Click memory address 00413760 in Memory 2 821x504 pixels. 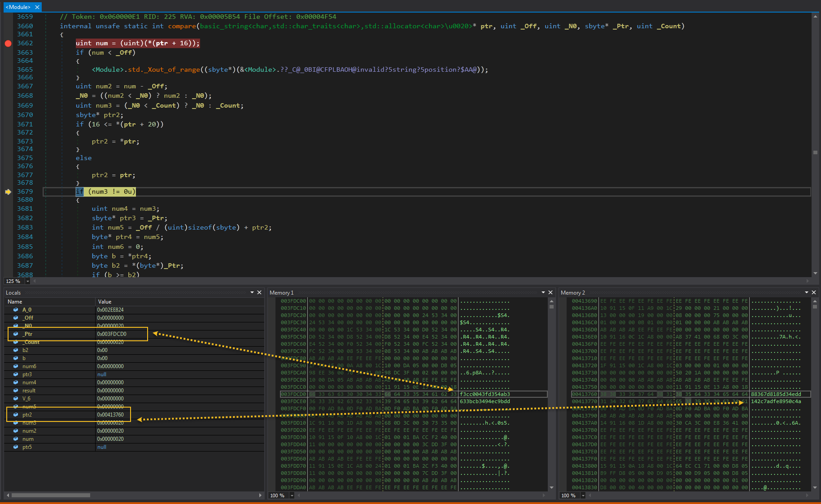(585, 394)
